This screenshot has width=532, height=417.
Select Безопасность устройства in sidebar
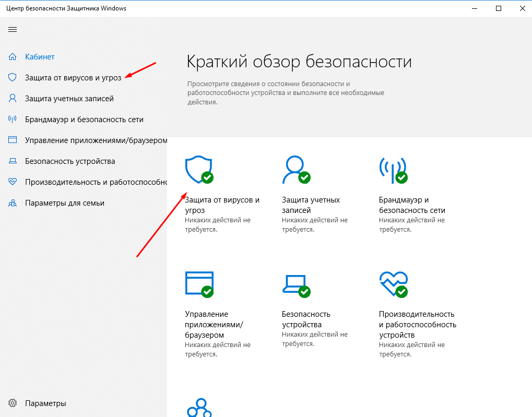(70, 161)
